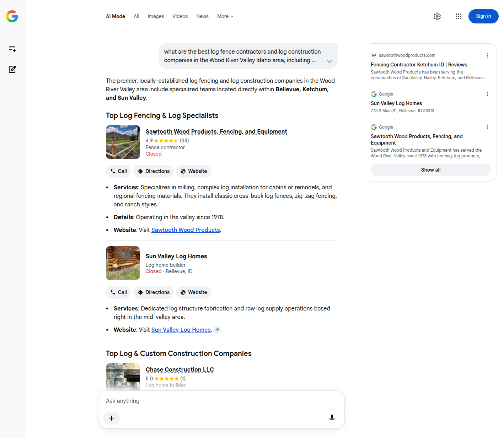This screenshot has width=504, height=438.
Task: Click the search query bubble text
Action: pyautogui.click(x=242, y=56)
